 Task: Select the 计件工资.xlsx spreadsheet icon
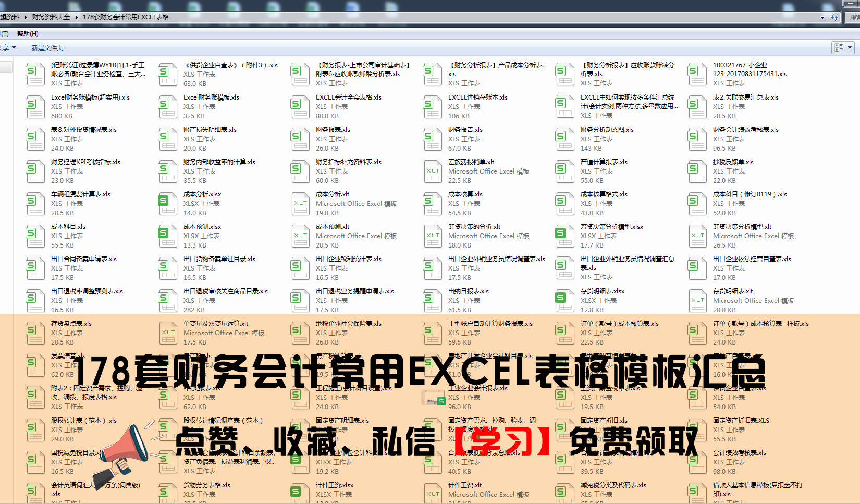(x=300, y=492)
